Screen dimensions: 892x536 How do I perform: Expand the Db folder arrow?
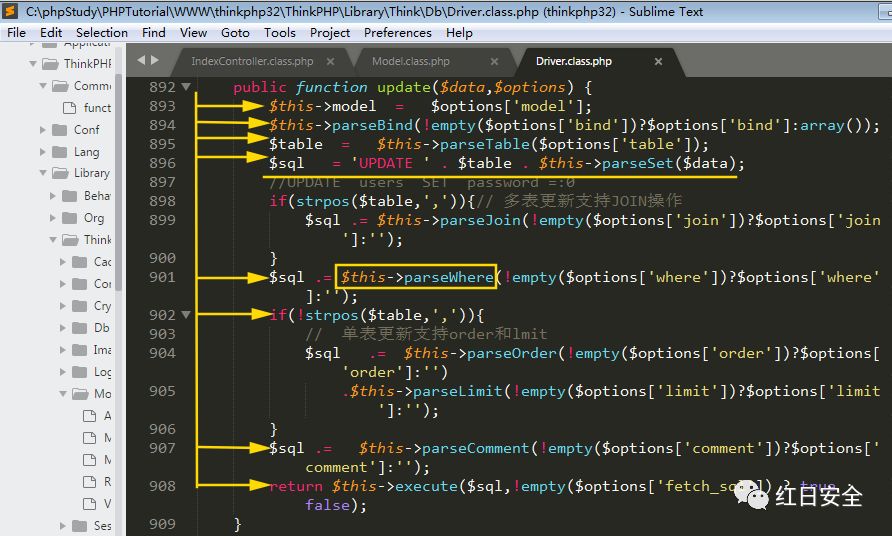pos(63,328)
